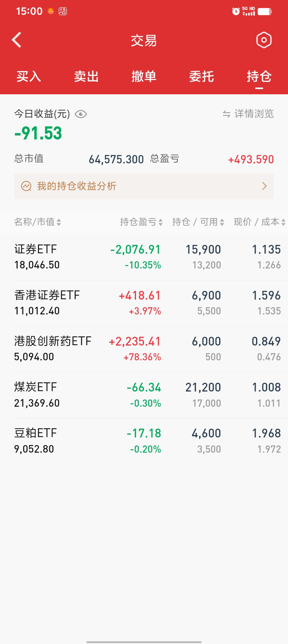288x644 pixels.
Task: Toggle the eye icon to hide earnings
Action: [81, 114]
